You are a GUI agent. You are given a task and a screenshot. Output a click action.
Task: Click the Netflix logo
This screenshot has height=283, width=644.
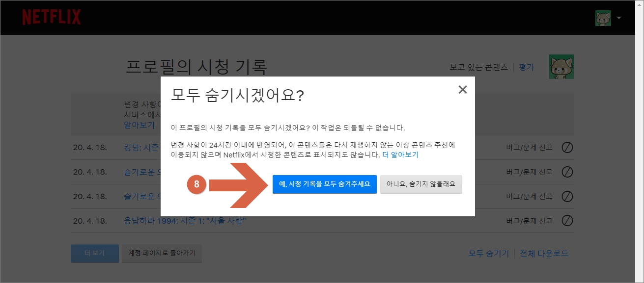[x=52, y=17]
